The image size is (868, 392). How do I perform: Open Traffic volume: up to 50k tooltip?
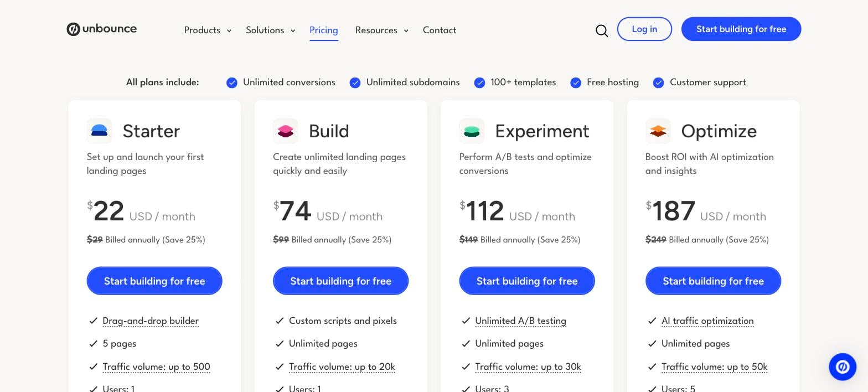[714, 367]
